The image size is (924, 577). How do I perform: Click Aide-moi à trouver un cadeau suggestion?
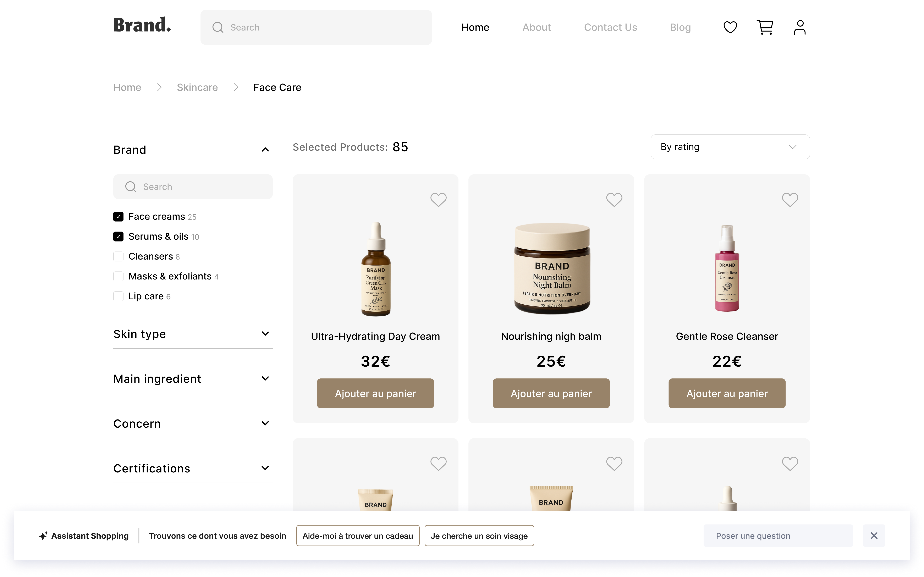click(x=357, y=536)
